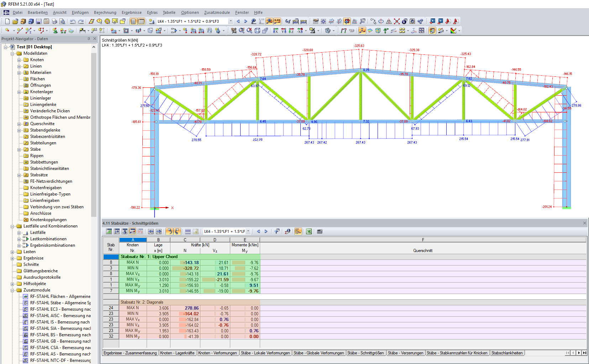Viewport: 589px width, 364px height.
Task: Click the Save icon in the toolbar
Action: coord(39,21)
